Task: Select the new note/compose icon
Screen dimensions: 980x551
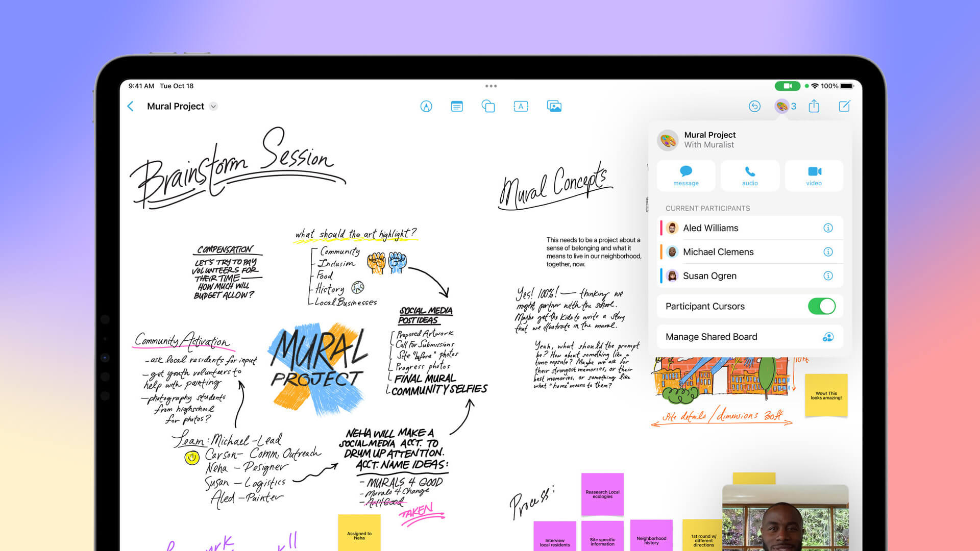Action: (x=845, y=106)
